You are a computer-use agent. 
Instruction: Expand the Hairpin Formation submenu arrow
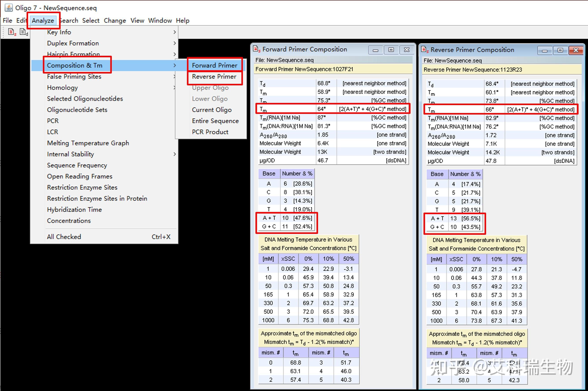pos(175,54)
